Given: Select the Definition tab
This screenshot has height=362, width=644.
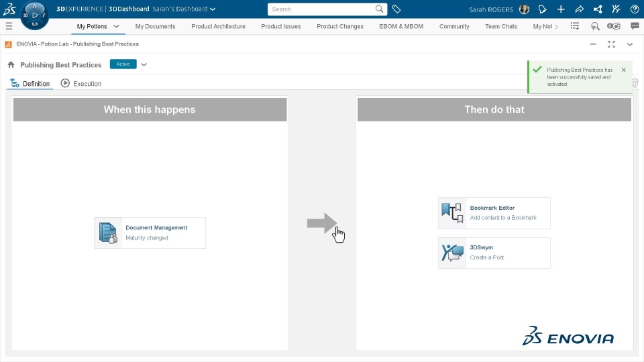Looking at the screenshot, I should (30, 83).
